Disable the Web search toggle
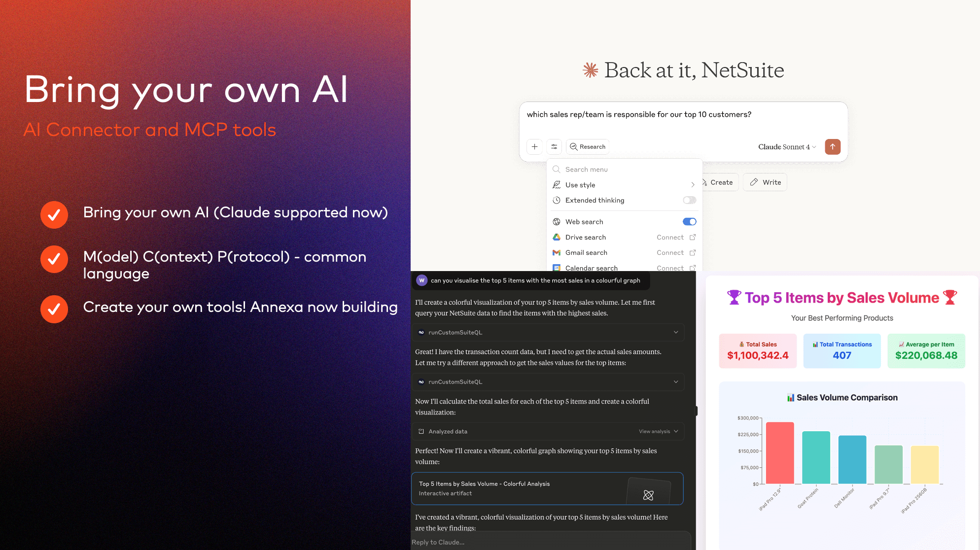Viewport: 980px width, 550px height. [x=690, y=222]
